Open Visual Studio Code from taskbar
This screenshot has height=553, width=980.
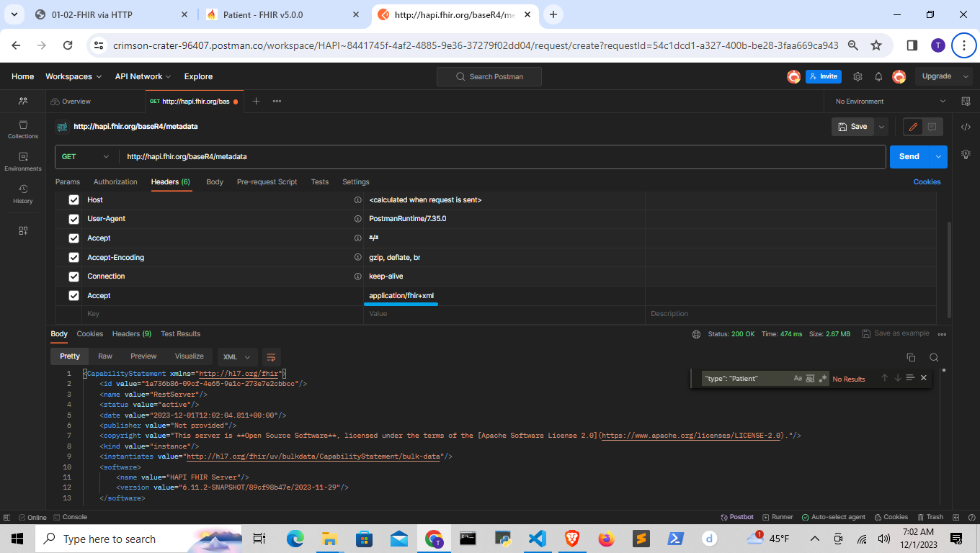click(537, 538)
